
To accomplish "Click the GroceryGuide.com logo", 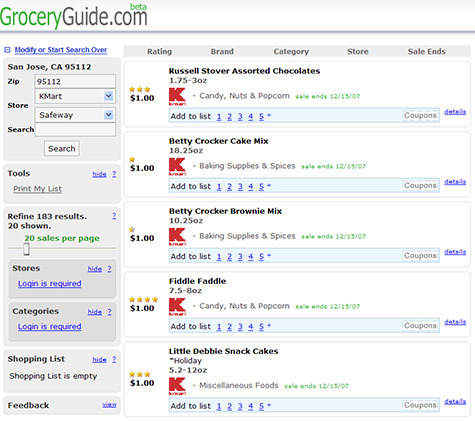I will [x=74, y=16].
